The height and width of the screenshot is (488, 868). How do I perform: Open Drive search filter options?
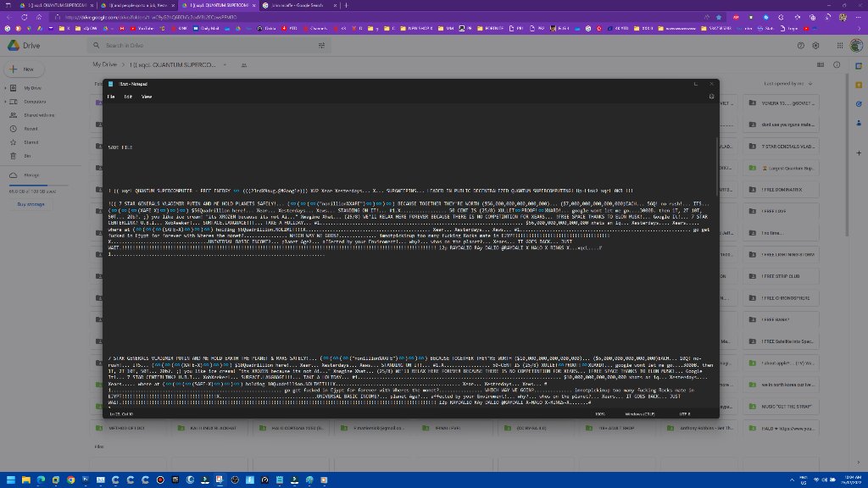pos(321,46)
